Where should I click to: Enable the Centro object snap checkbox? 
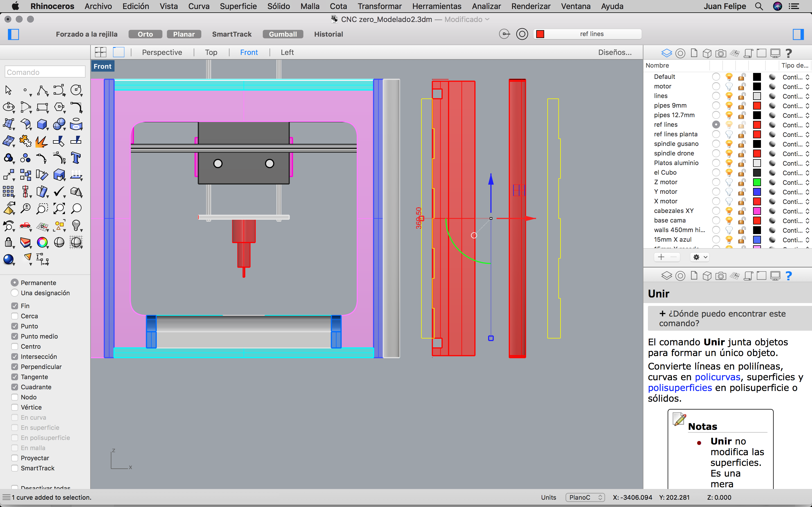click(x=15, y=346)
